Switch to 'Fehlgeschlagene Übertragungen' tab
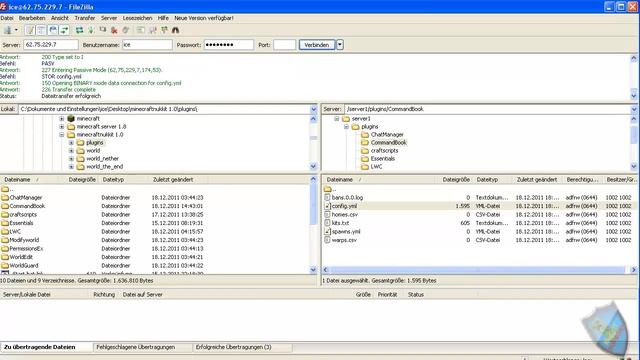The height and width of the screenshot is (360, 640). 136,347
